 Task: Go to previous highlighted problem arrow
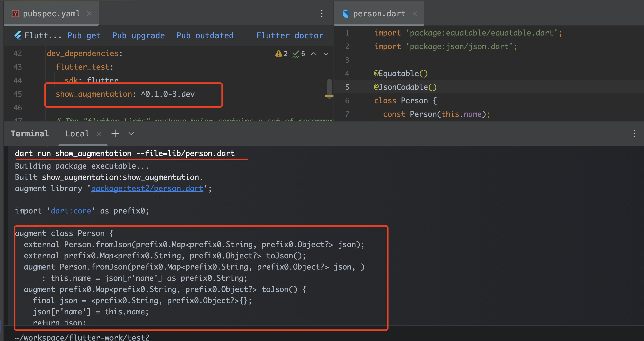[x=313, y=54]
